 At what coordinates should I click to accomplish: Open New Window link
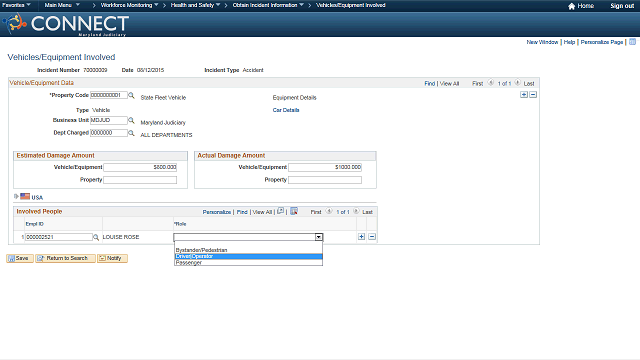542,42
